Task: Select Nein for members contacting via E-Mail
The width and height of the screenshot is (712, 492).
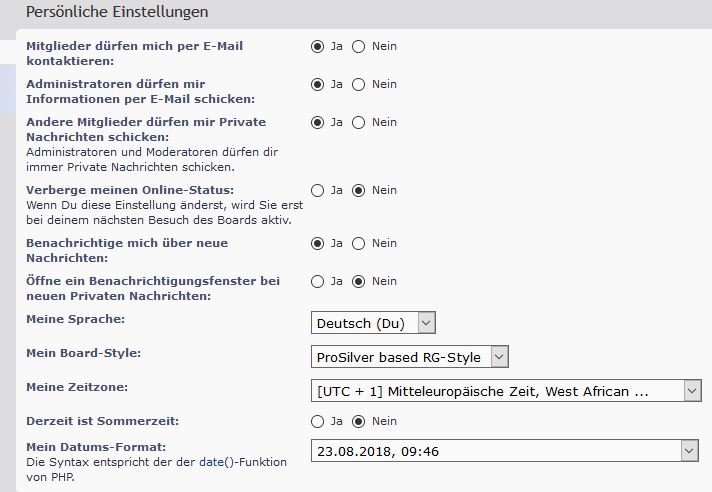Action: pyautogui.click(x=359, y=46)
